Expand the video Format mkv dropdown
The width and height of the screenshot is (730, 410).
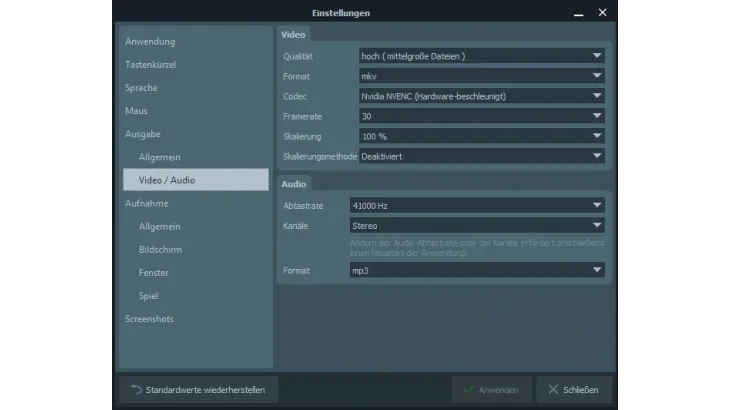481,76
